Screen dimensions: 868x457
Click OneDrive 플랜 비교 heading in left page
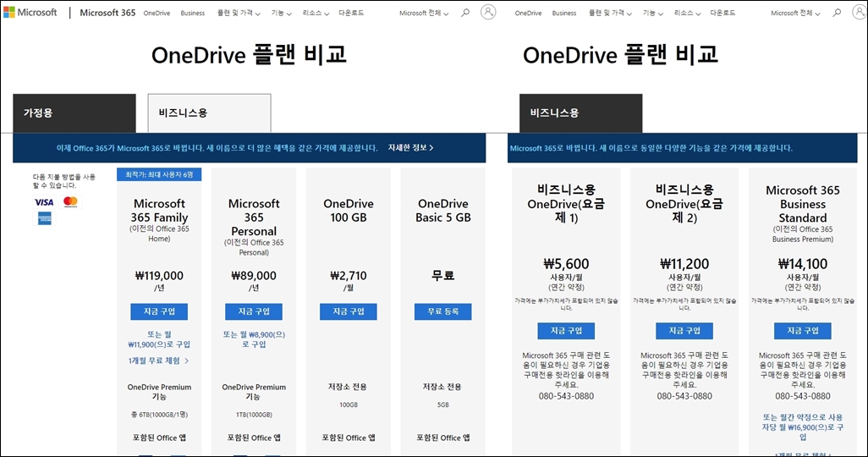pos(249,55)
